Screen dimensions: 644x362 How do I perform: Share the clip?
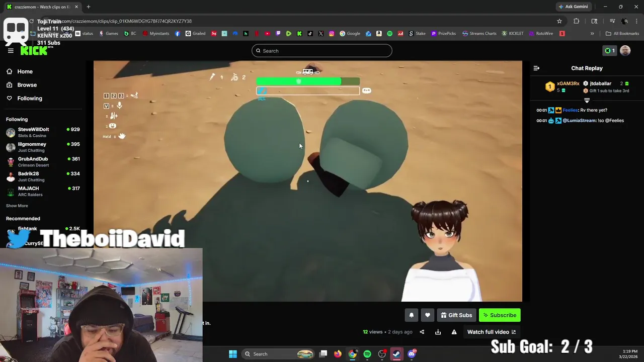pyautogui.click(x=422, y=332)
